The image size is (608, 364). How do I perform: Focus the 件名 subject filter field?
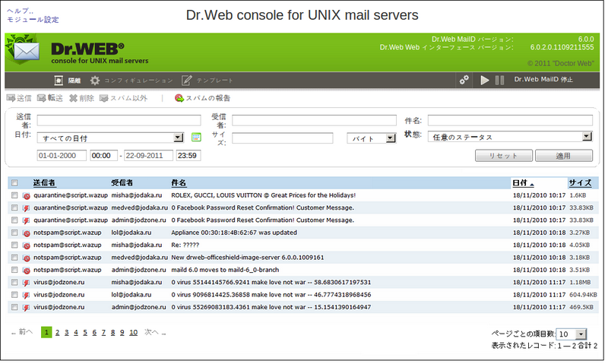[x=510, y=120]
